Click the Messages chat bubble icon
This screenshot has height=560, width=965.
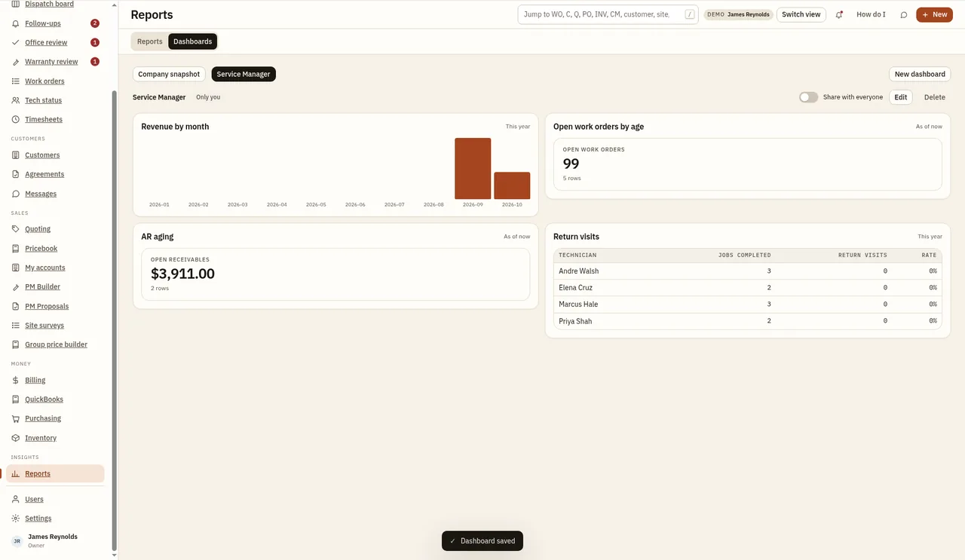[x=16, y=194]
